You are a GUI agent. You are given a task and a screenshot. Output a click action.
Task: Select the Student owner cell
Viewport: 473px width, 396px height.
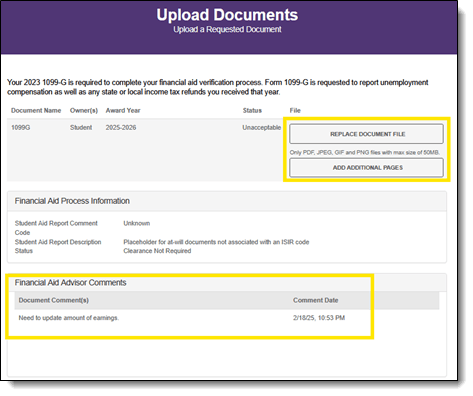click(x=81, y=128)
